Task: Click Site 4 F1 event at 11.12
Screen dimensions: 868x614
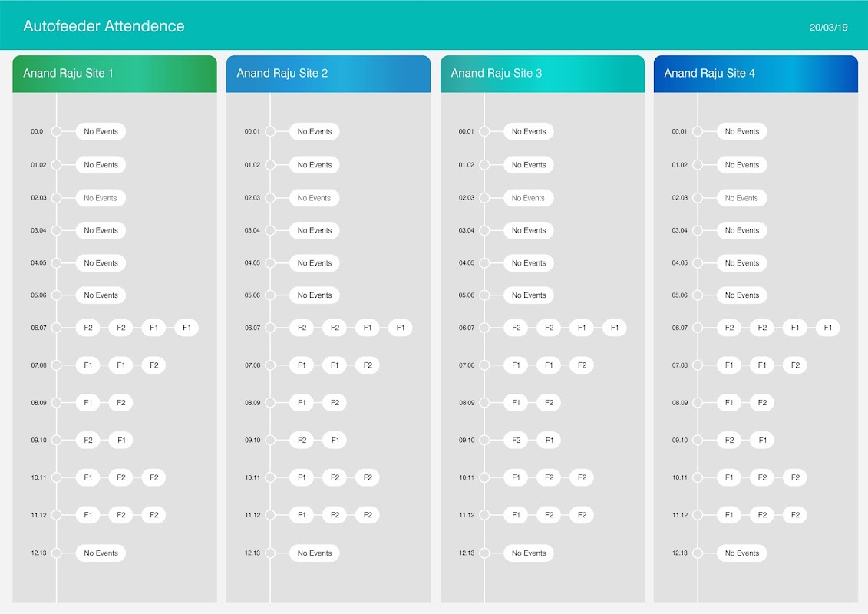Action: pyautogui.click(x=729, y=515)
